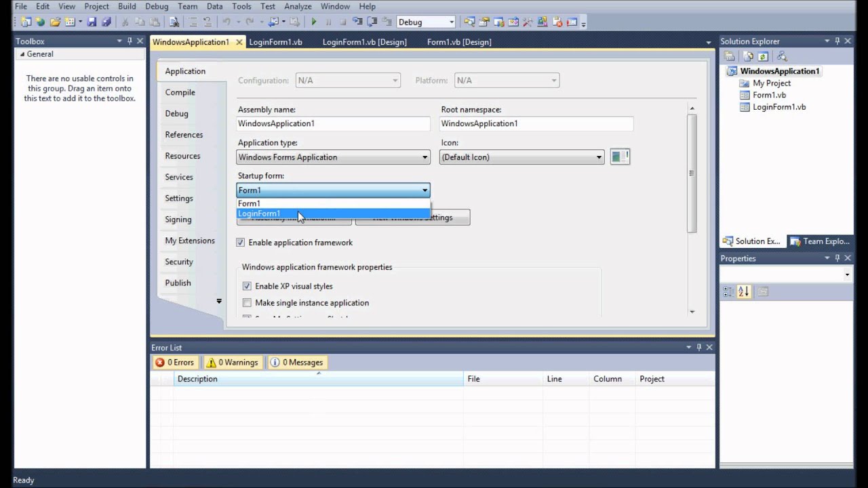868x488 pixels.
Task: Open the Properties panel object dropdown
Action: tap(847, 274)
